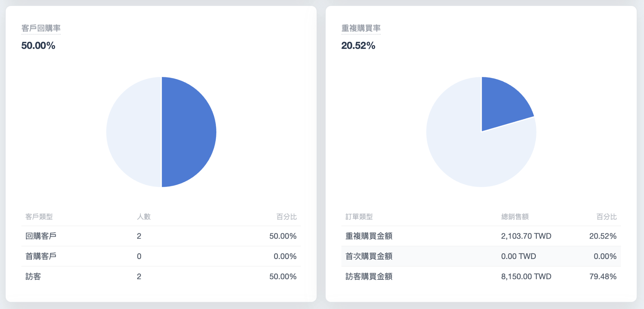Click the 重複購買率 card title

pos(361,28)
